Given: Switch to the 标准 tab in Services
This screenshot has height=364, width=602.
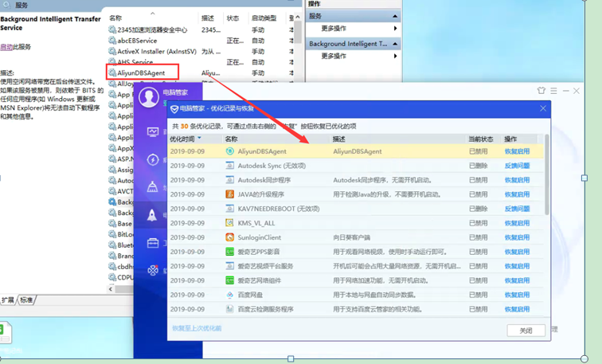Looking at the screenshot, I should 26,299.
